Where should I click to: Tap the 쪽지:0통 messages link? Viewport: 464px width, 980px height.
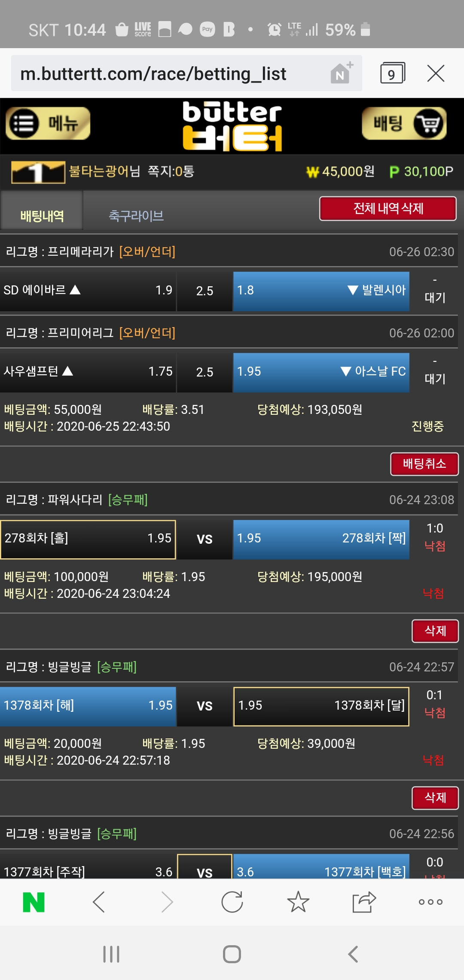(x=171, y=171)
